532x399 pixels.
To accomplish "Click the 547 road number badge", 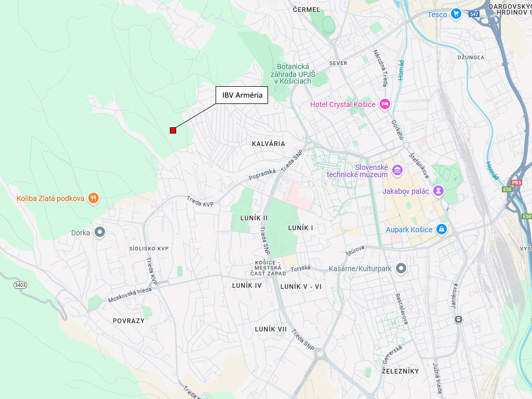I will click(x=474, y=14).
